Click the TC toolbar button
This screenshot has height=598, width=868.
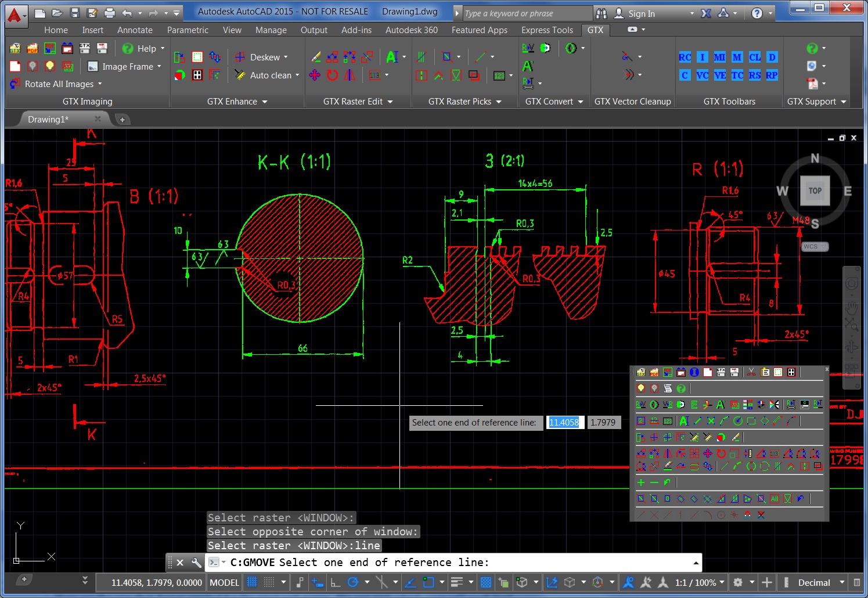737,75
